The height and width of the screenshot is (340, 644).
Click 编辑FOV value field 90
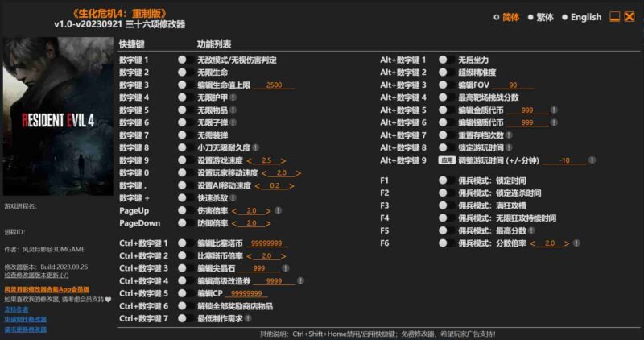coord(513,85)
